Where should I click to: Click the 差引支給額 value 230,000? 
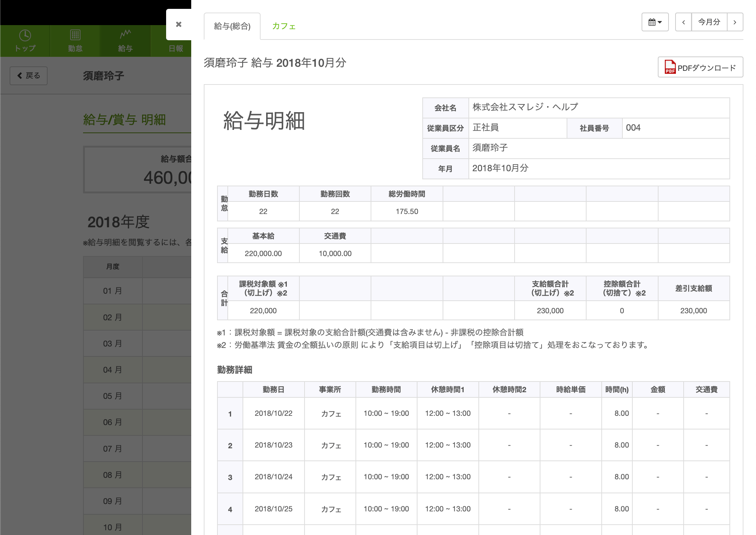[x=694, y=311]
